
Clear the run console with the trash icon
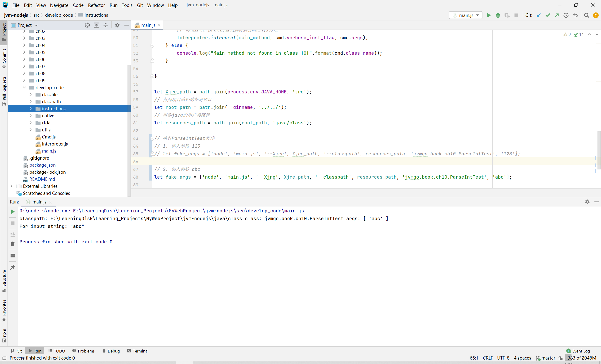click(13, 244)
